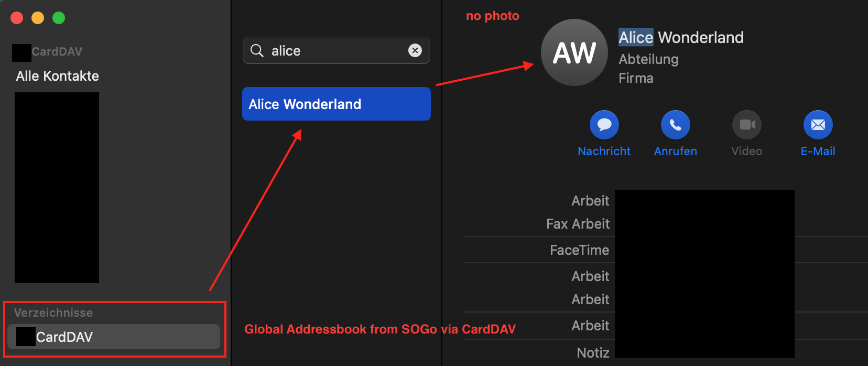This screenshot has width=868, height=366.
Task: Click the magnifying glass search icon
Action: (257, 50)
